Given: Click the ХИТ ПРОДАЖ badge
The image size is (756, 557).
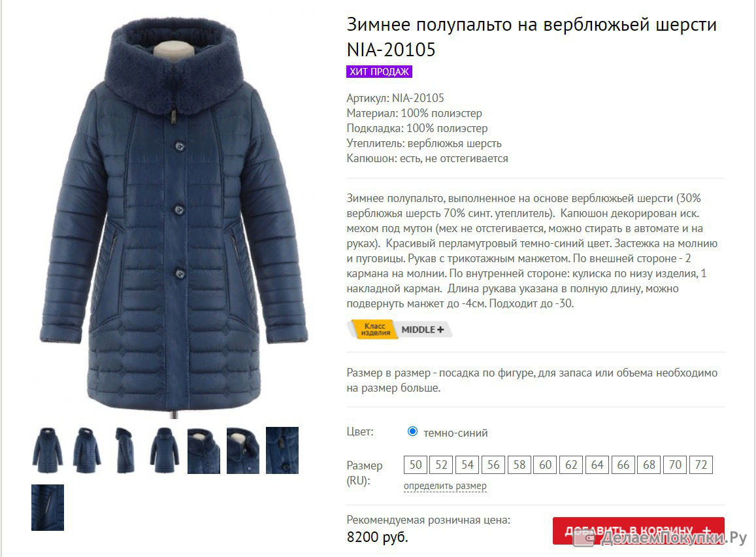Looking at the screenshot, I should 379,71.
